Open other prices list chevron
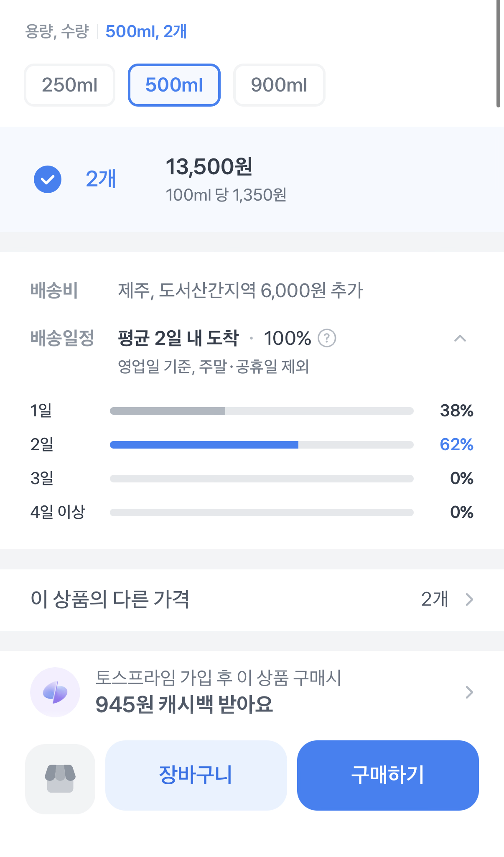Image resolution: width=504 pixels, height=857 pixels. 469,599
